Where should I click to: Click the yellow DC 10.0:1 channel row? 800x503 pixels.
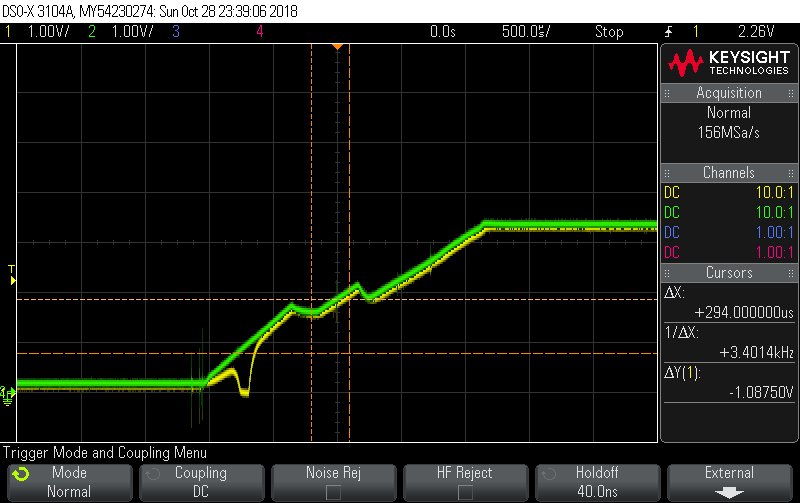(x=729, y=192)
